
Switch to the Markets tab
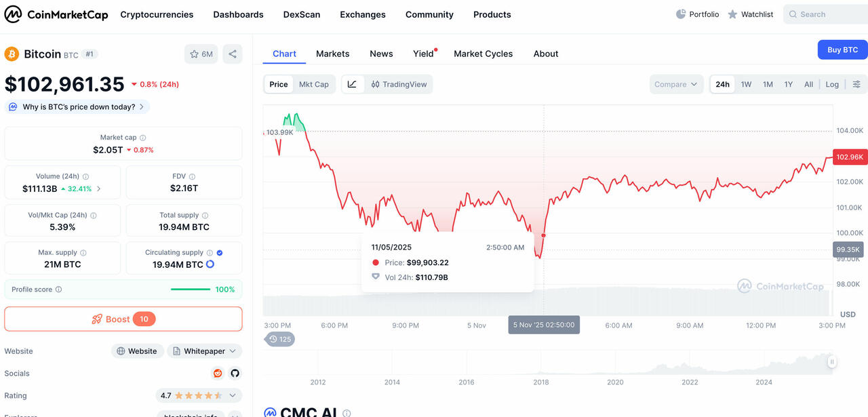332,54
